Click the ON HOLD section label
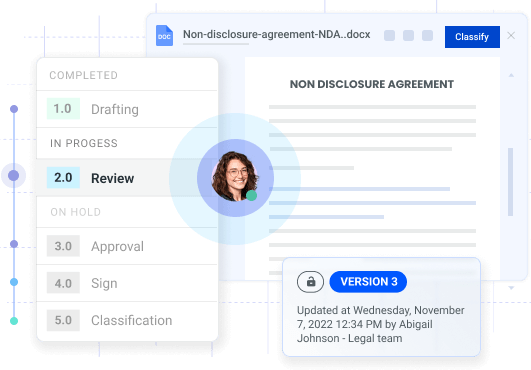The width and height of the screenshot is (531, 370). click(x=76, y=212)
